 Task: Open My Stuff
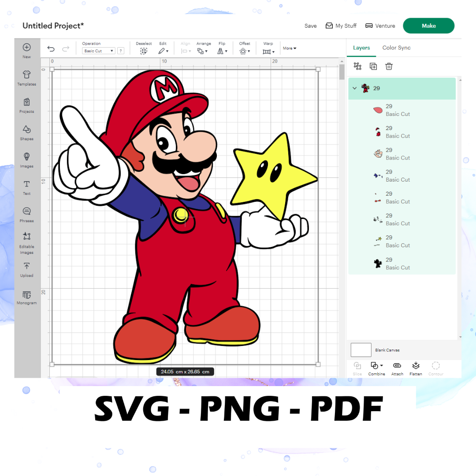point(341,26)
